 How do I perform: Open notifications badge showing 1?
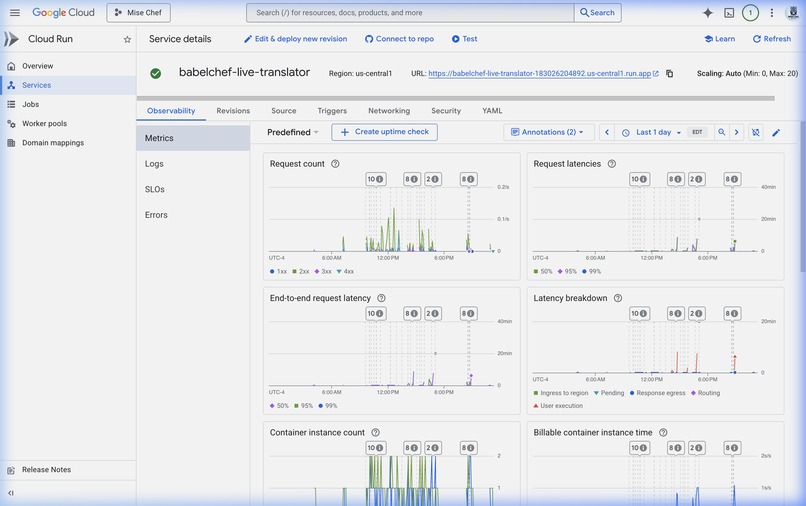(x=750, y=13)
